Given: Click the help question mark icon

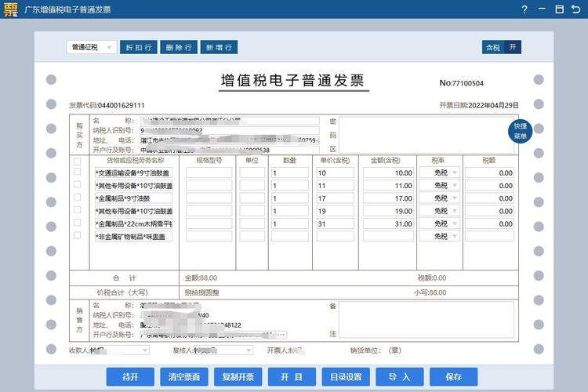Looking at the screenshot, I should click(x=524, y=9).
